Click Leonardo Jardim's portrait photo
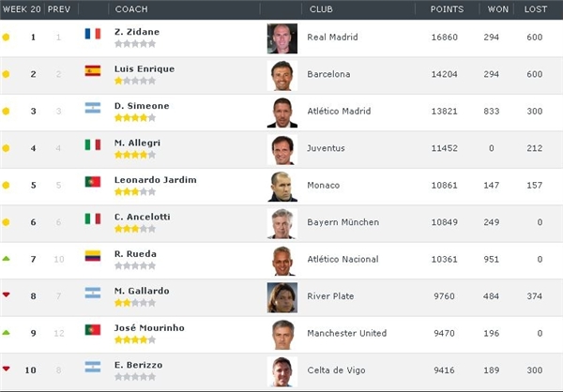 [x=282, y=187]
